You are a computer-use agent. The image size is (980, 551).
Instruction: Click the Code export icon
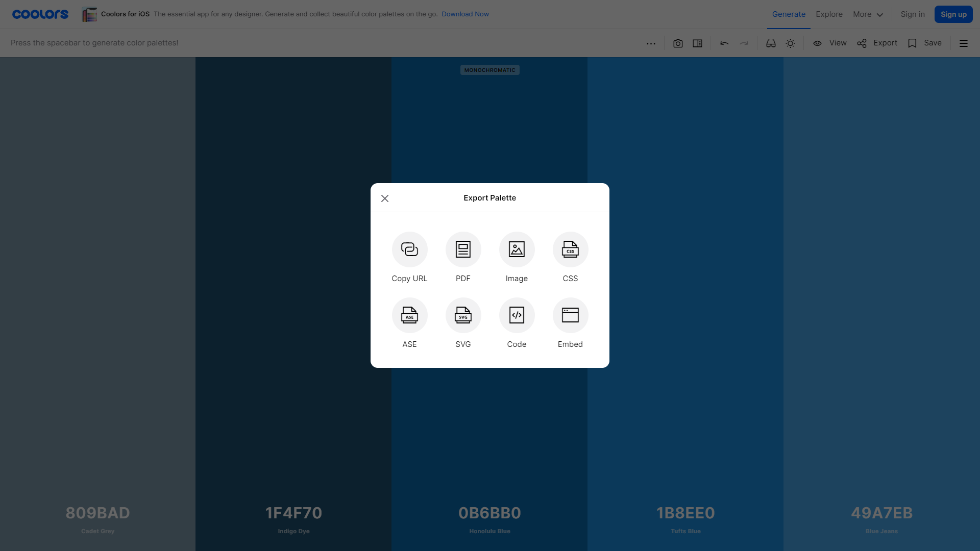pos(517,315)
